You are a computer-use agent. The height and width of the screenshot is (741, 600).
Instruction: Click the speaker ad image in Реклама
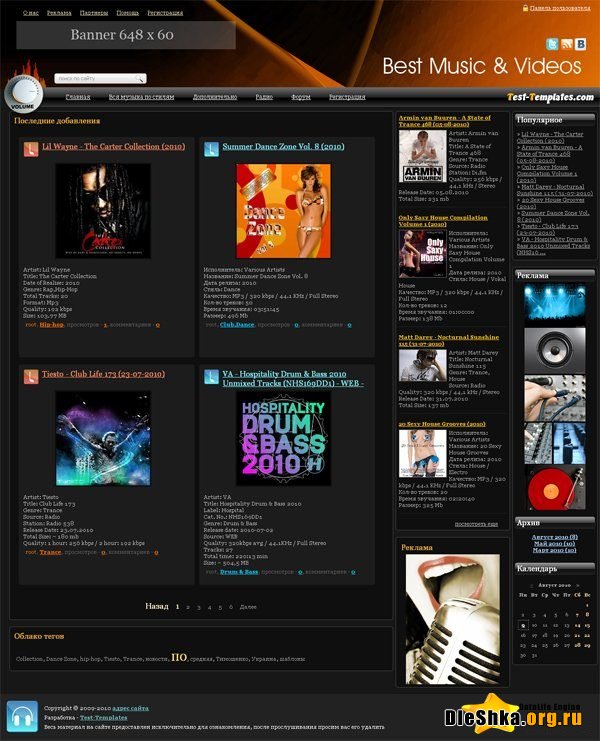(555, 351)
